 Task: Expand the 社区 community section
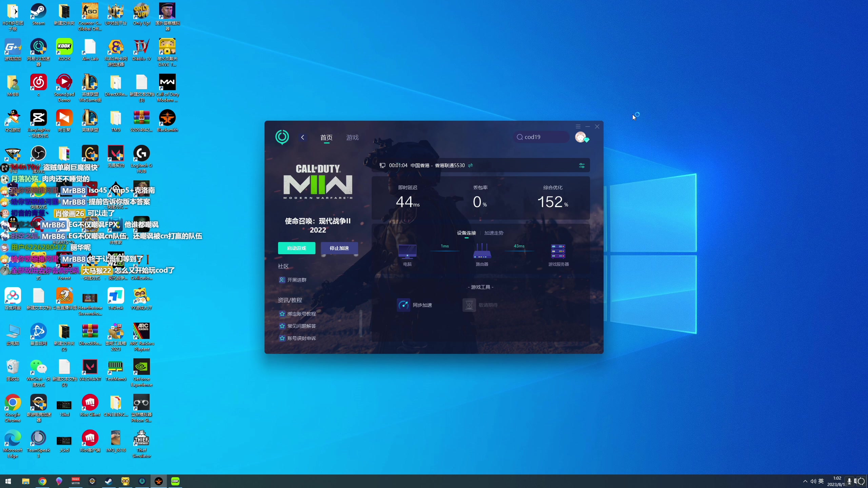tap(283, 266)
